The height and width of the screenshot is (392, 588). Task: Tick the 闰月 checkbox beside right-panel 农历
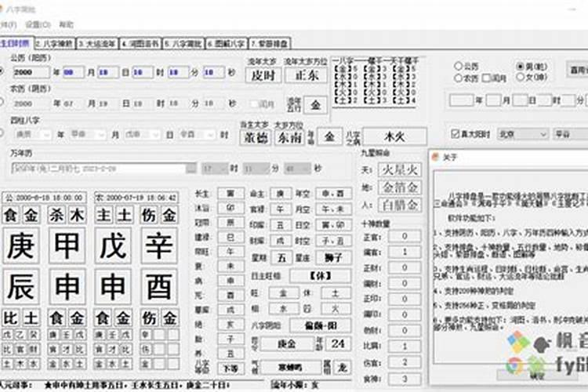tap(486, 78)
